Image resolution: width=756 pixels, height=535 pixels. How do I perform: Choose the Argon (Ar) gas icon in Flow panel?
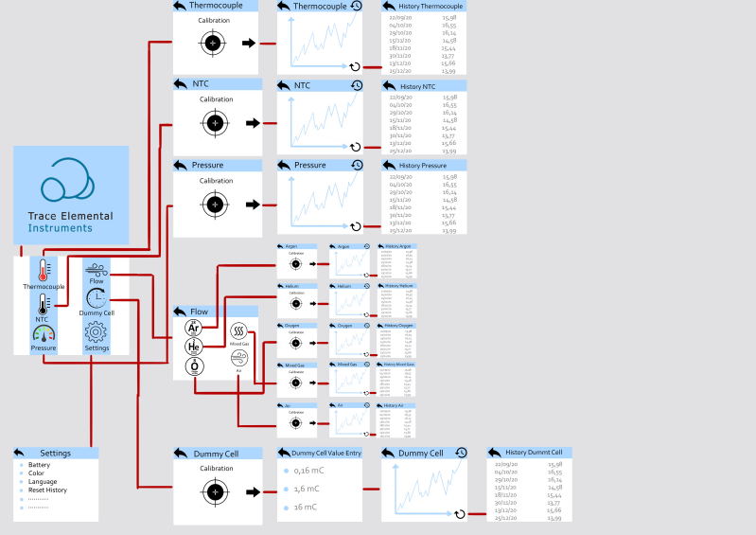194,328
